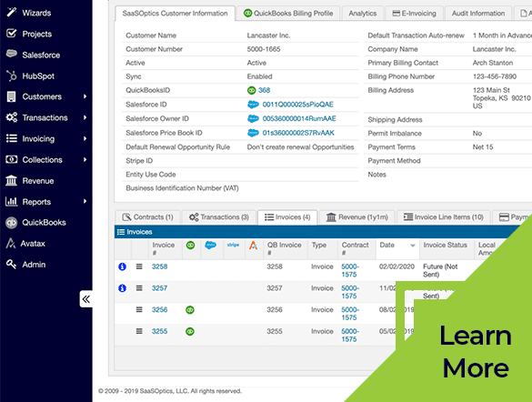Viewport: 532px width, 402px height.
Task: Open the Transactions gears icon in sidebar
Action: (x=12, y=117)
